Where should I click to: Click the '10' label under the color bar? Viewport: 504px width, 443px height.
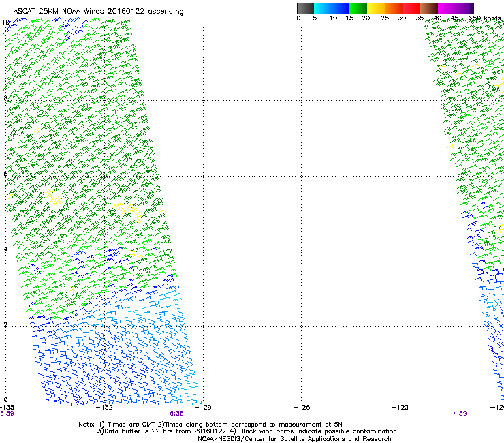tap(333, 18)
